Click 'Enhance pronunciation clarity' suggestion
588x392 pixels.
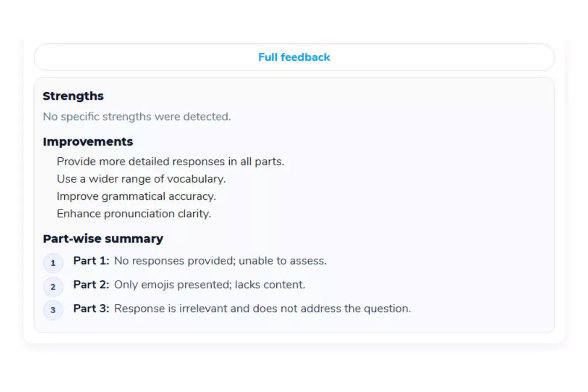click(134, 214)
